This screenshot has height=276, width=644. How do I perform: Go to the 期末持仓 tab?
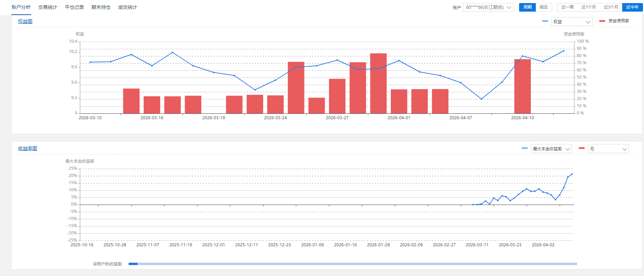[101, 7]
